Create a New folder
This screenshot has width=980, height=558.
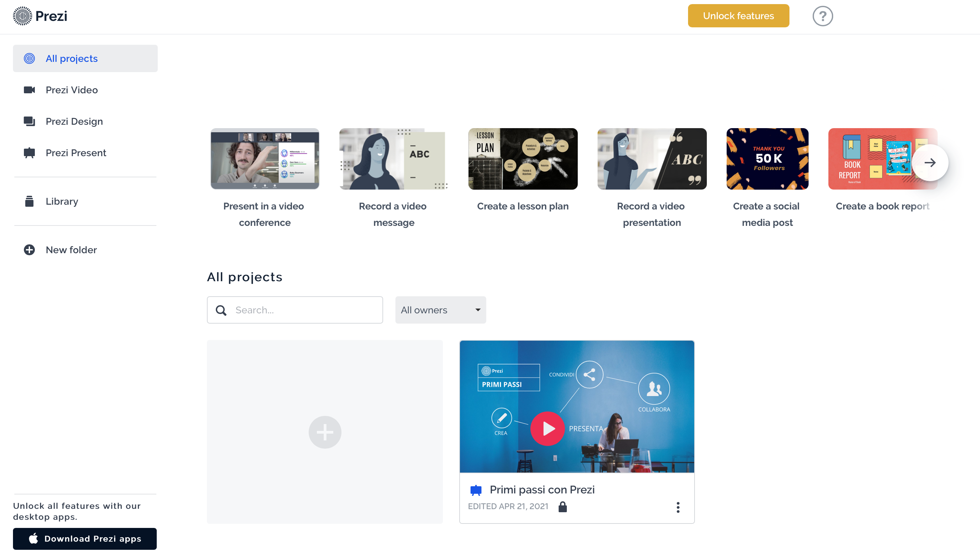tap(85, 249)
